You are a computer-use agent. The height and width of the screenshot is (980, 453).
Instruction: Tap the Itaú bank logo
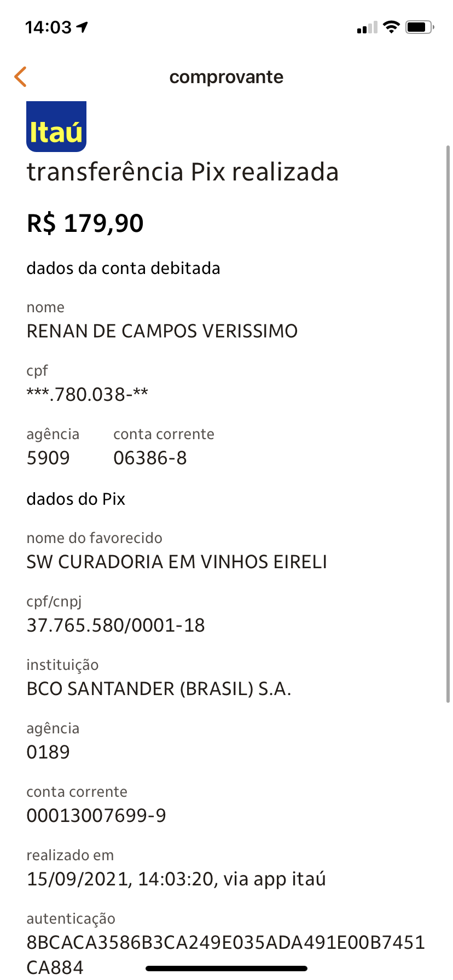(56, 126)
